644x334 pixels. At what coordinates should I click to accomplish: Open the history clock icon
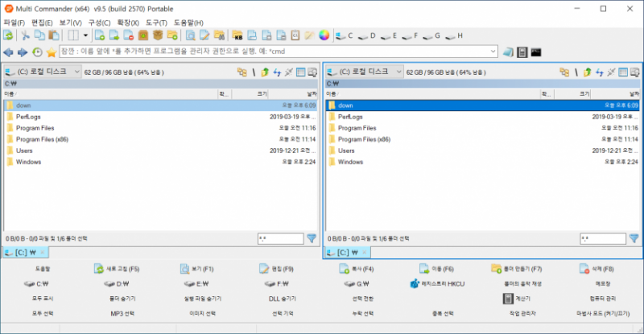[x=37, y=52]
